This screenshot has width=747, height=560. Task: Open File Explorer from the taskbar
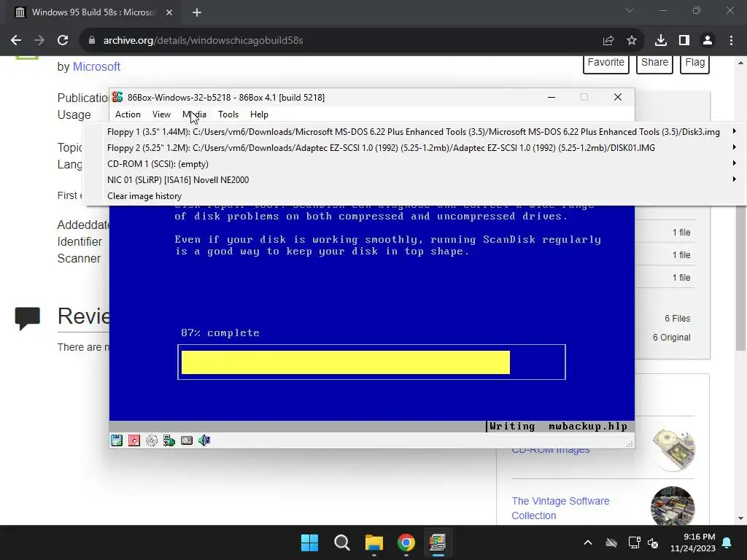pos(374,542)
